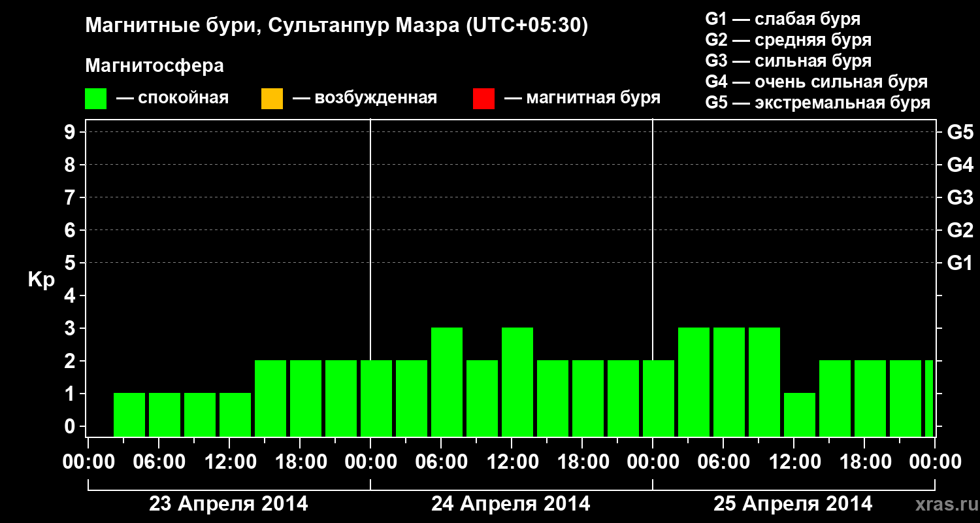
Task: Click the right-axis 'G3' label
Action: [x=960, y=197]
